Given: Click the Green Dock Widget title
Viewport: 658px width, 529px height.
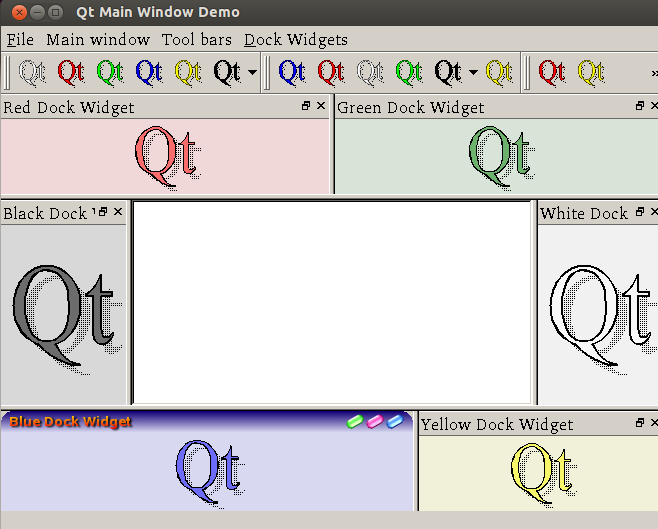Looking at the screenshot, I should pyautogui.click(x=410, y=108).
